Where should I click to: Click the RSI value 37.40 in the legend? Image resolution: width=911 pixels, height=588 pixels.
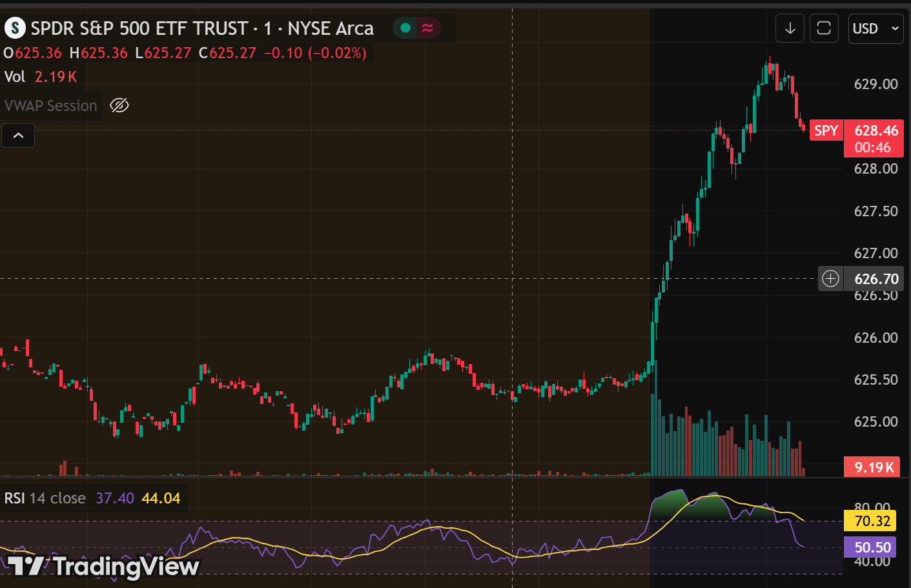pos(115,498)
